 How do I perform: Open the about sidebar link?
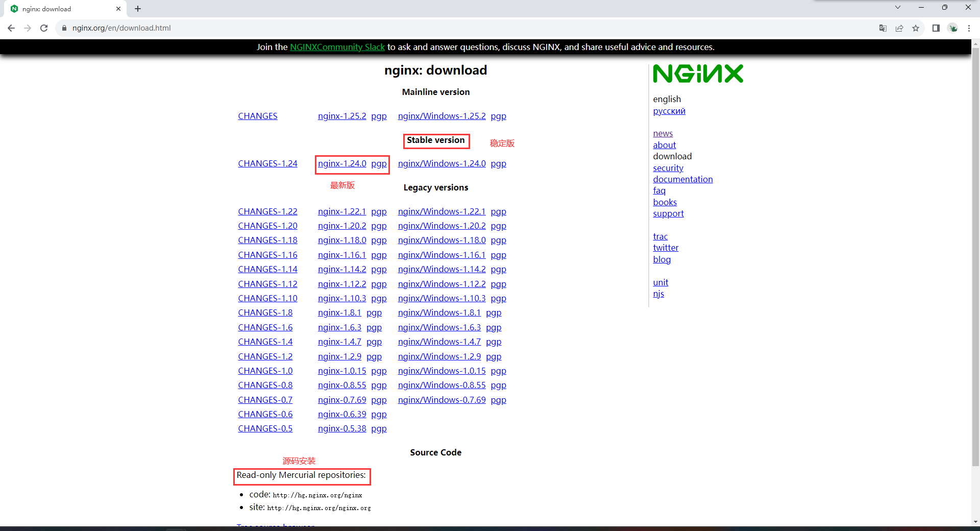pyautogui.click(x=665, y=145)
